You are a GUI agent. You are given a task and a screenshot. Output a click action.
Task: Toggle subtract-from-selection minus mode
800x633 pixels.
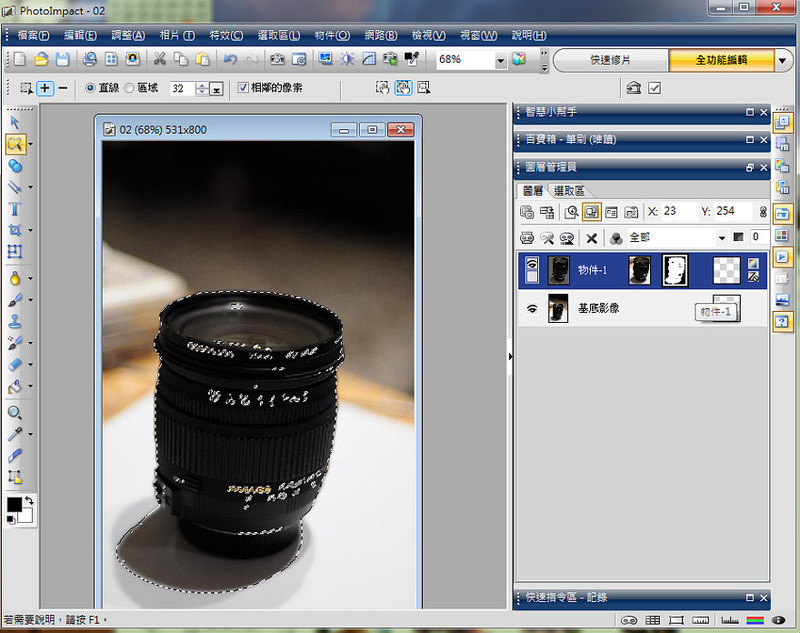coord(63,88)
